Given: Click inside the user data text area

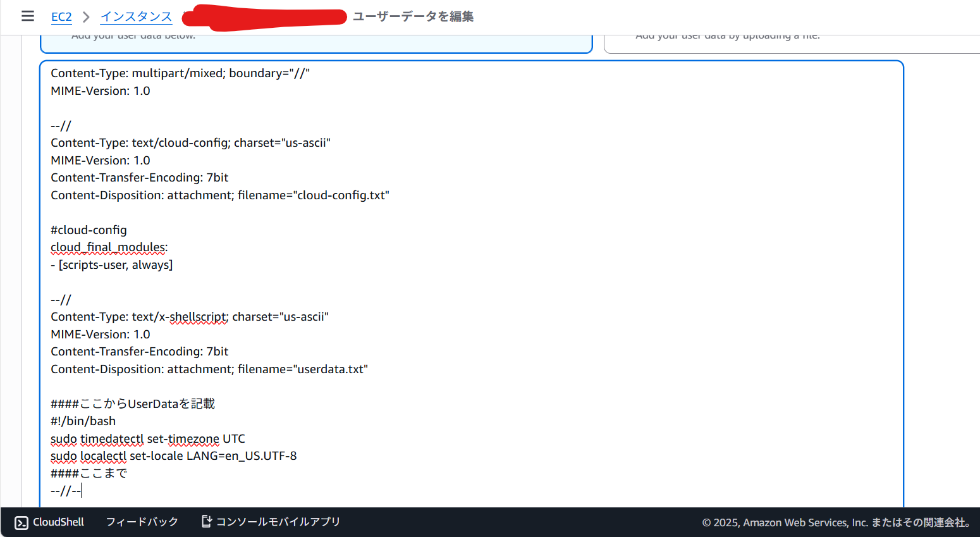Looking at the screenshot, I should pyautogui.click(x=471, y=283).
